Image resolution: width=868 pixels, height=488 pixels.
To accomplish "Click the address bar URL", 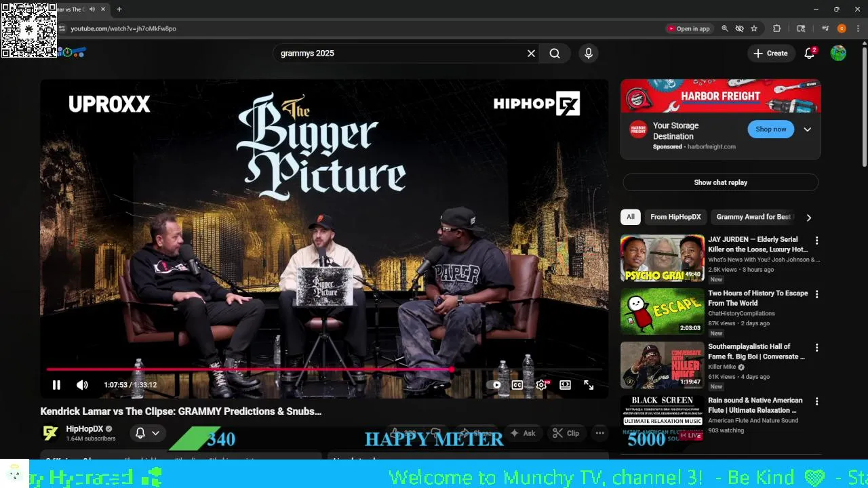I will tap(123, 28).
